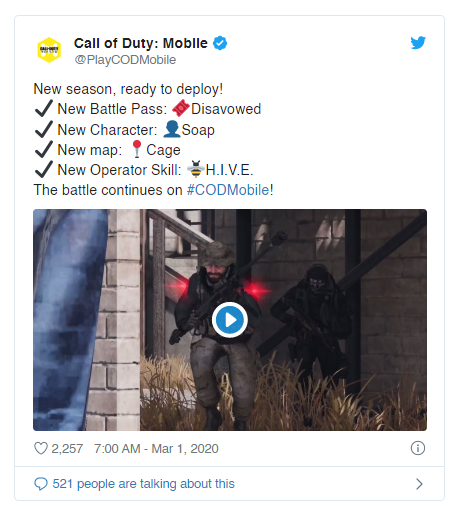The height and width of the screenshot is (509, 460).
Task: Click the red ticket emoji
Action: pyautogui.click(x=181, y=108)
